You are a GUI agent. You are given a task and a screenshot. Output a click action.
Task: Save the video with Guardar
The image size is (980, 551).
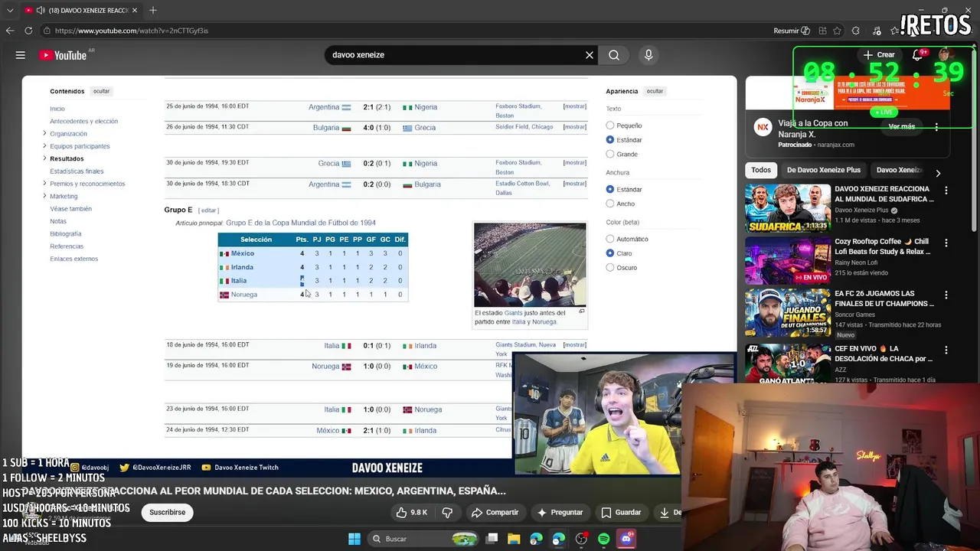(x=621, y=513)
